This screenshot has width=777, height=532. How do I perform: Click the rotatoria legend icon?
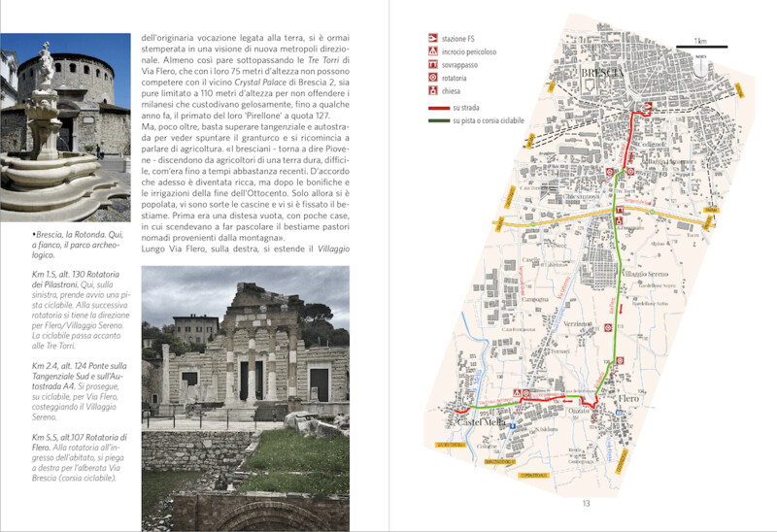[432, 78]
